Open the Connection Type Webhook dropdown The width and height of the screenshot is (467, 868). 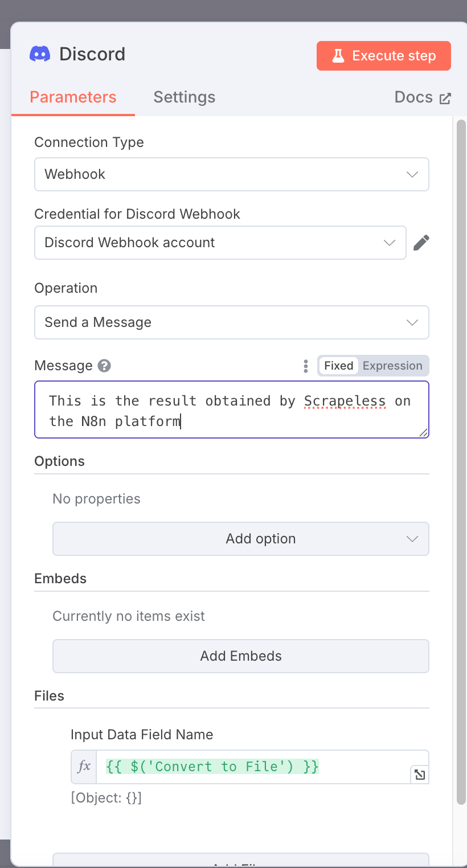(x=231, y=174)
